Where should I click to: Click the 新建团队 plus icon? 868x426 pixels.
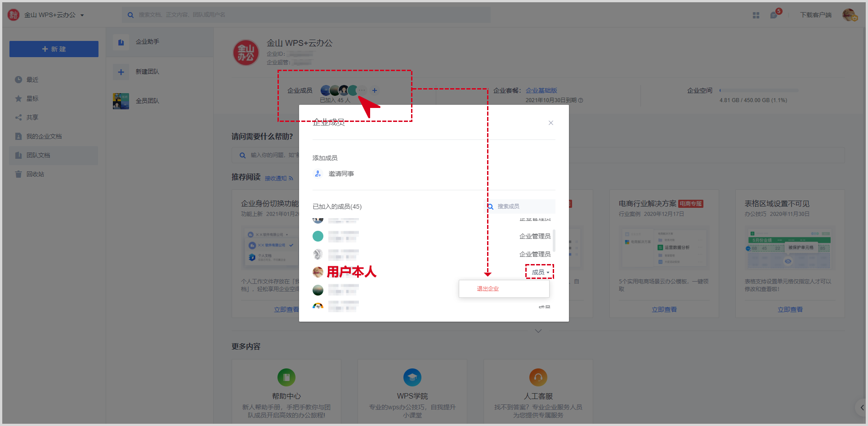(x=121, y=72)
